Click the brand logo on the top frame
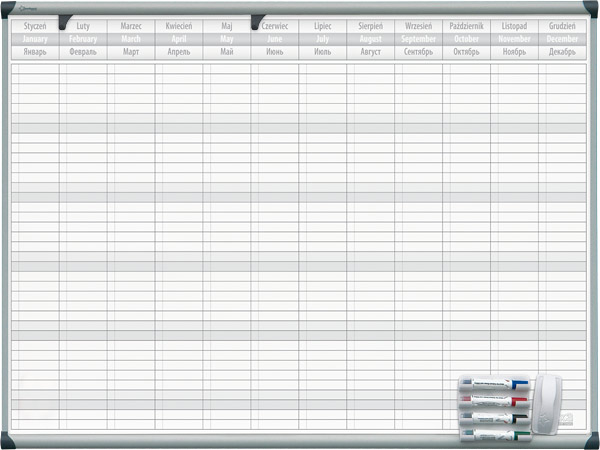The image size is (600, 450). (x=26, y=8)
